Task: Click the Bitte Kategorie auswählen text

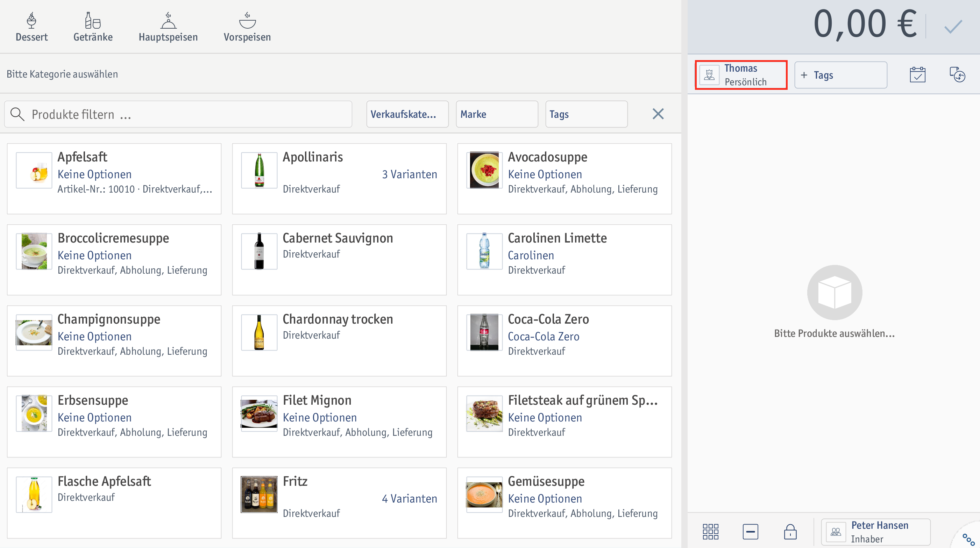Action: pos(62,74)
